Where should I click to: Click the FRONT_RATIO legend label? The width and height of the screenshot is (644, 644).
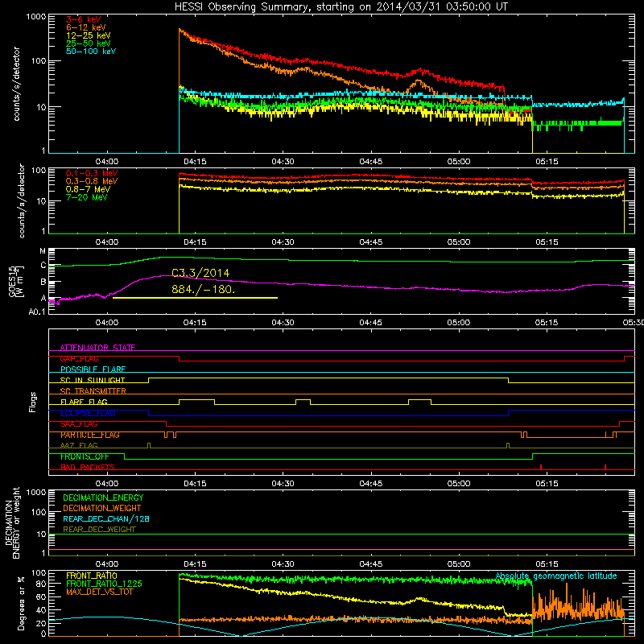click(92, 576)
